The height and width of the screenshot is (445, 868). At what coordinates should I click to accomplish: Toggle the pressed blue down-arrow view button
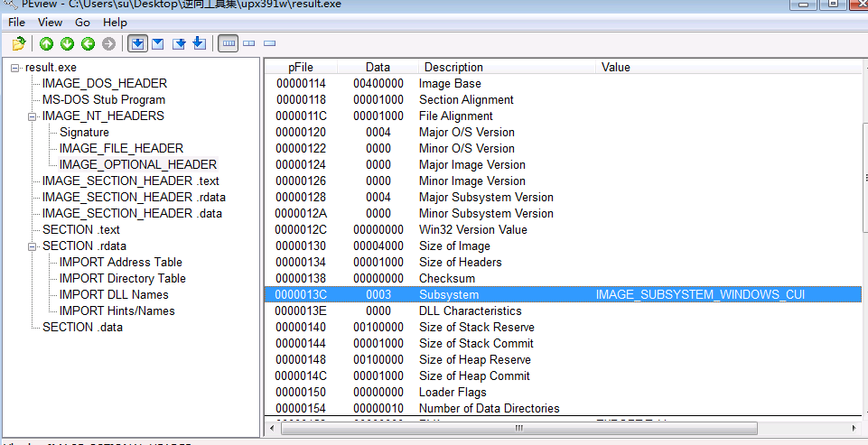(x=137, y=43)
